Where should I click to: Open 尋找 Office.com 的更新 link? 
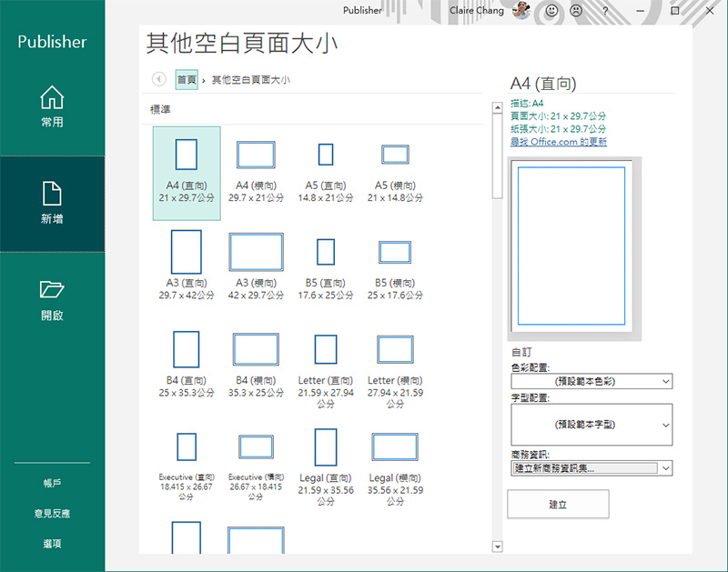pos(559,142)
